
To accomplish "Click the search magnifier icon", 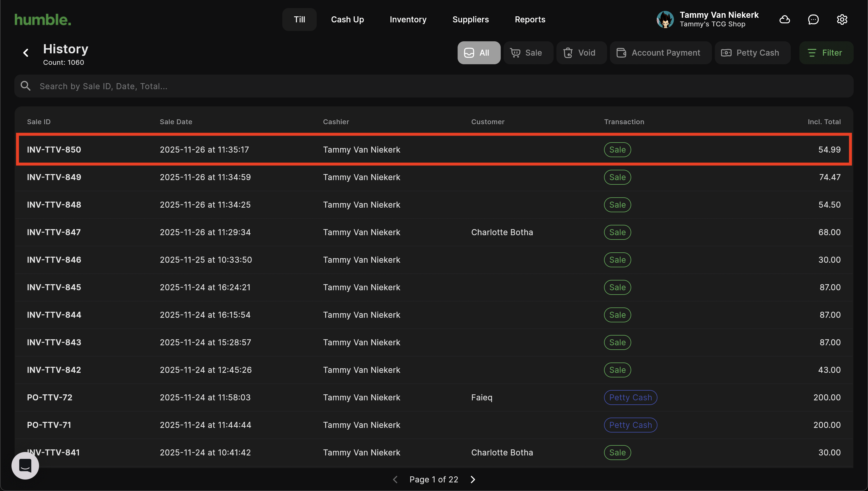I will pyautogui.click(x=26, y=86).
